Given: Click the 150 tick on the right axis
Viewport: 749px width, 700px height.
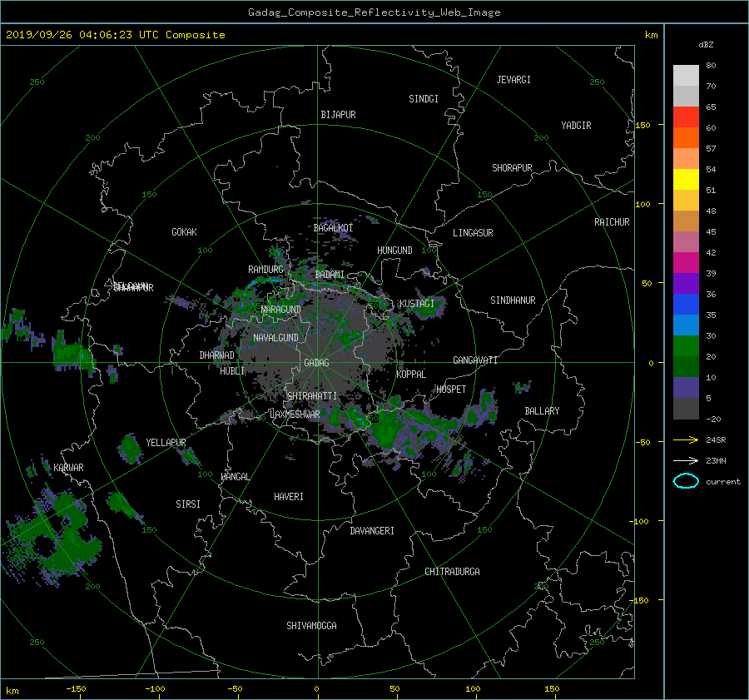Looking at the screenshot, I should [643, 125].
